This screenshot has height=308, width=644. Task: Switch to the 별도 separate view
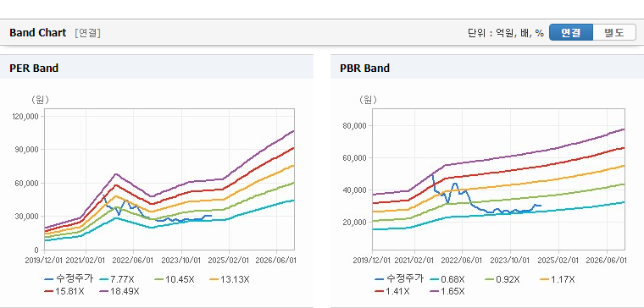click(614, 32)
